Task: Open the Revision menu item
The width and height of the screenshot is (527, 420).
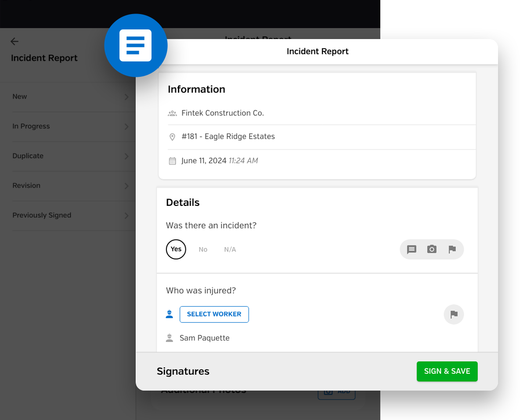Action: click(26, 186)
